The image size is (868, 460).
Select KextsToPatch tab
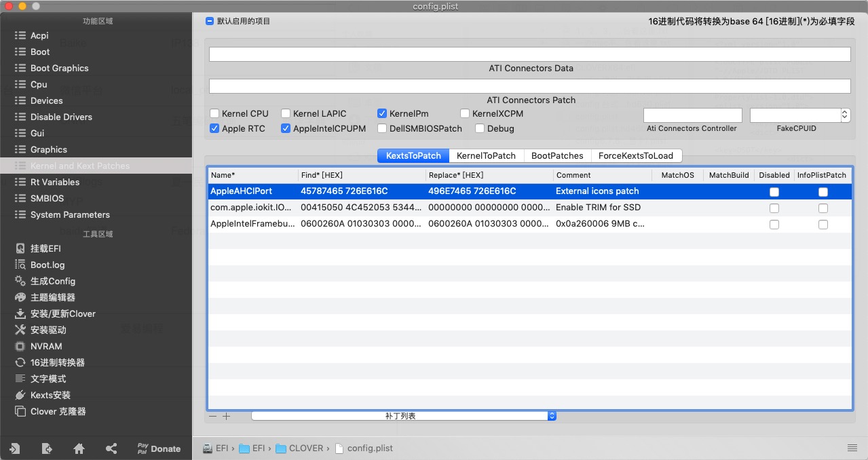[413, 155]
